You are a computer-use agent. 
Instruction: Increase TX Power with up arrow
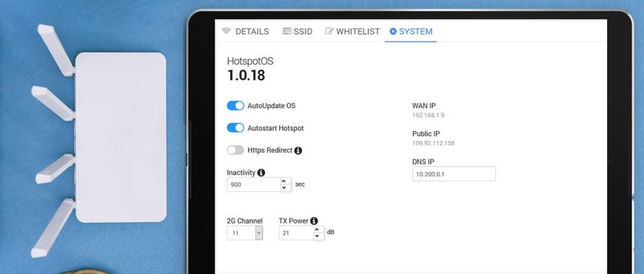coord(317,229)
